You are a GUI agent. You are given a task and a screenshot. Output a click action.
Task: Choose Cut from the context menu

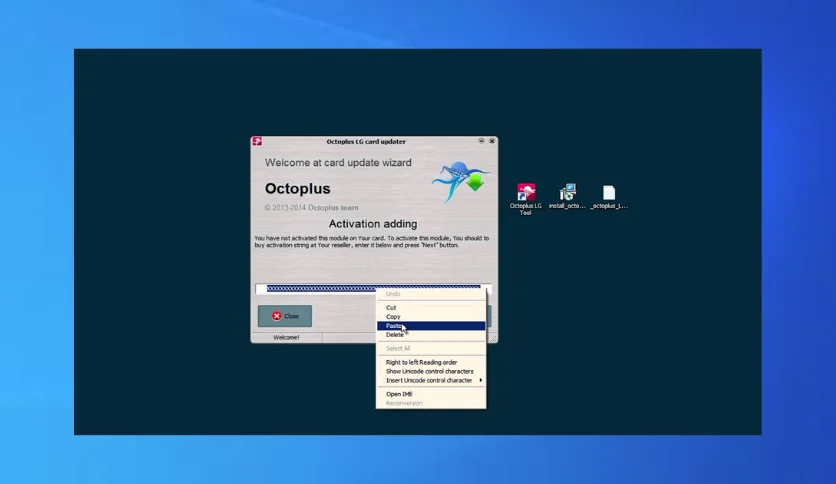[431, 308]
